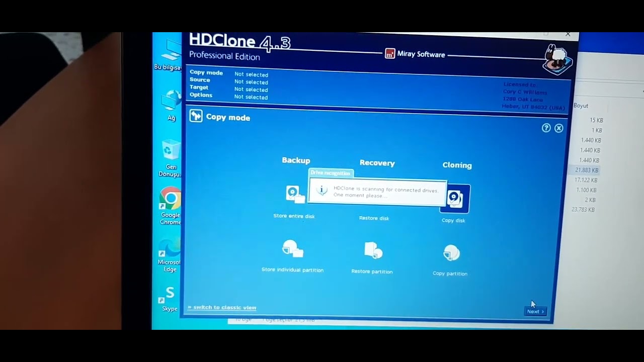The height and width of the screenshot is (362, 644).
Task: Click the Next button
Action: point(535,311)
